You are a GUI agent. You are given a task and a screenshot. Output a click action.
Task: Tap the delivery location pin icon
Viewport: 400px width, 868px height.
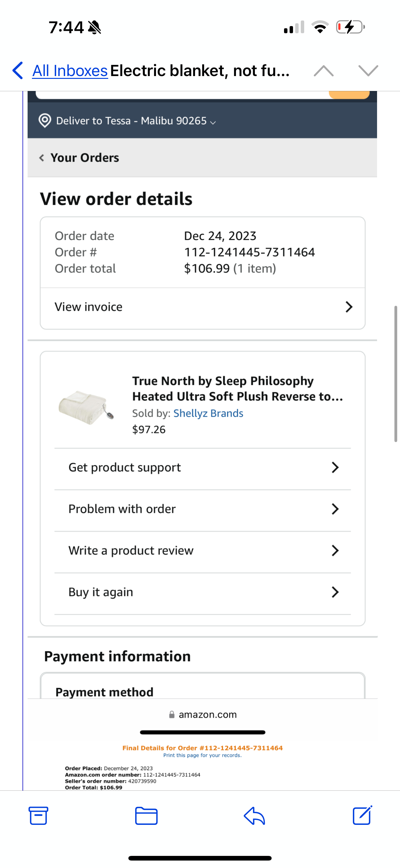coord(45,121)
